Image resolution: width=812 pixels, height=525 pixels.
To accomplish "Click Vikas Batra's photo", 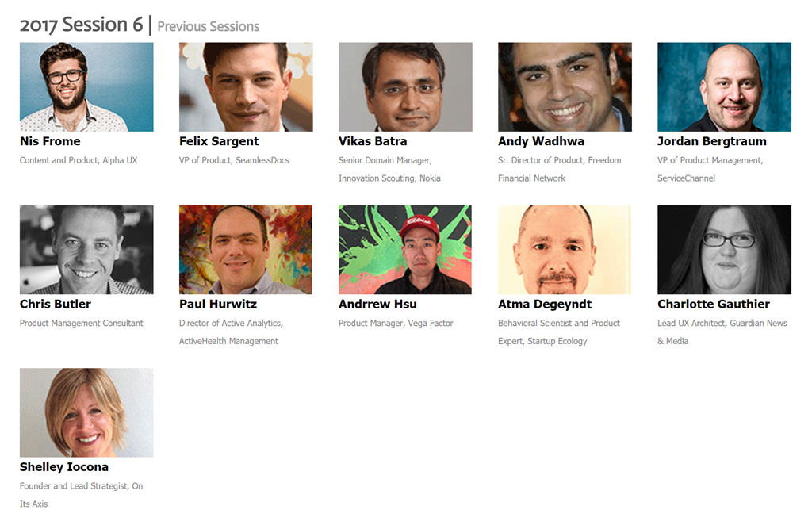I will click(x=405, y=87).
